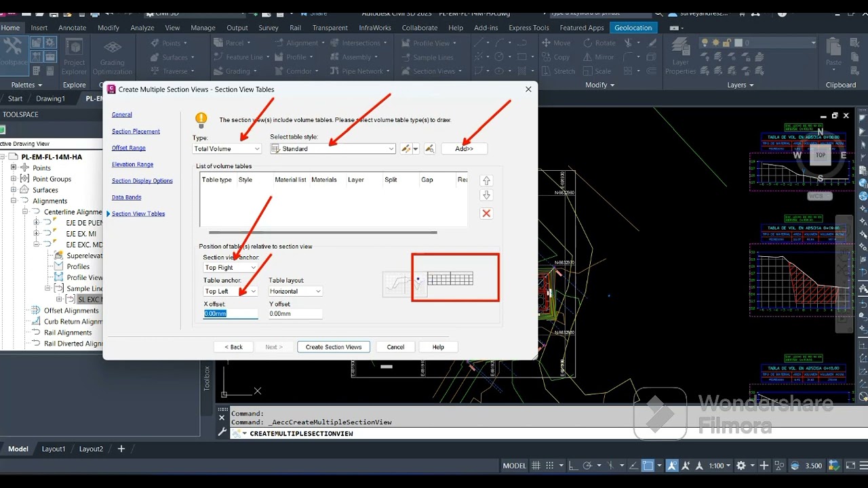Viewport: 868px width, 488px height.
Task: Click the X offset input field
Action: pos(231,314)
